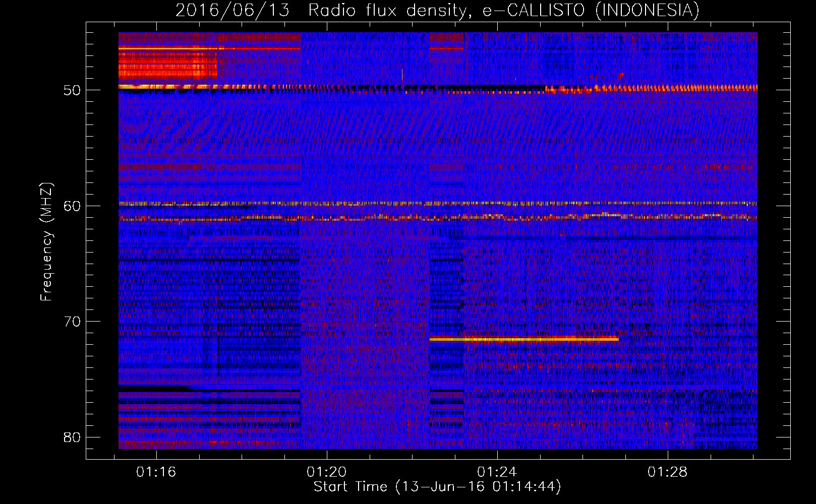Click the 50 frequency tick label
The height and width of the screenshot is (504, 816).
point(72,90)
